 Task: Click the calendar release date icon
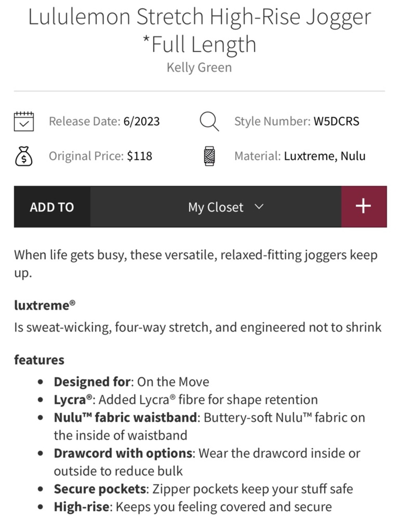point(24,121)
